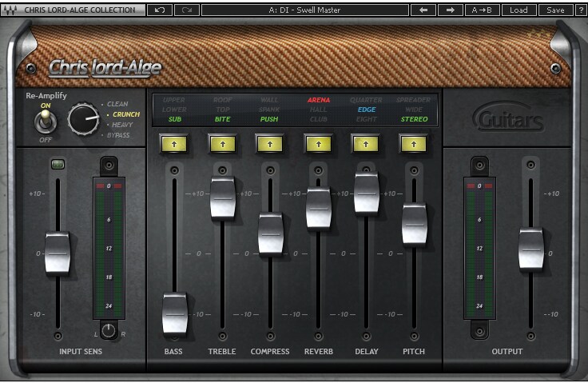Click the undo arrow icon
The image size is (588, 383).
(x=160, y=10)
